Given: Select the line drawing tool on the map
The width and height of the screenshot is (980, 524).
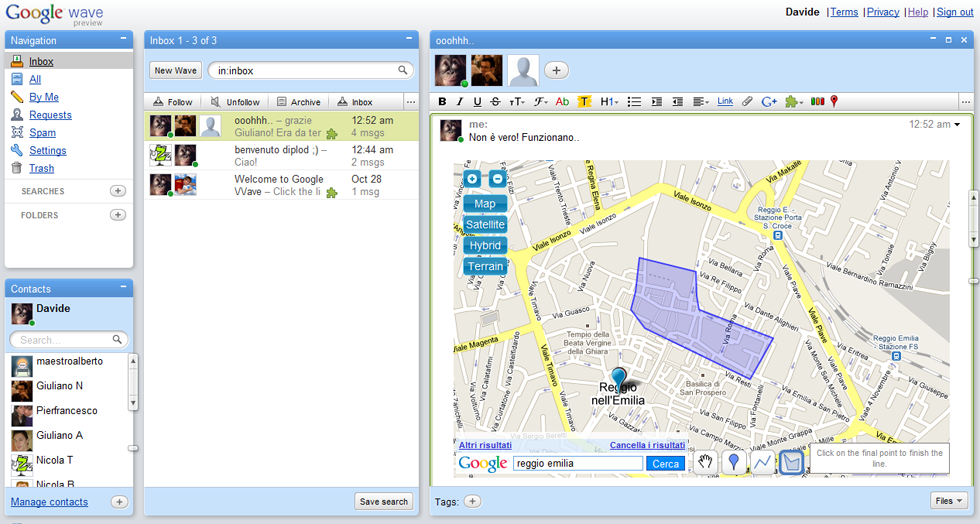Looking at the screenshot, I should point(763,462).
